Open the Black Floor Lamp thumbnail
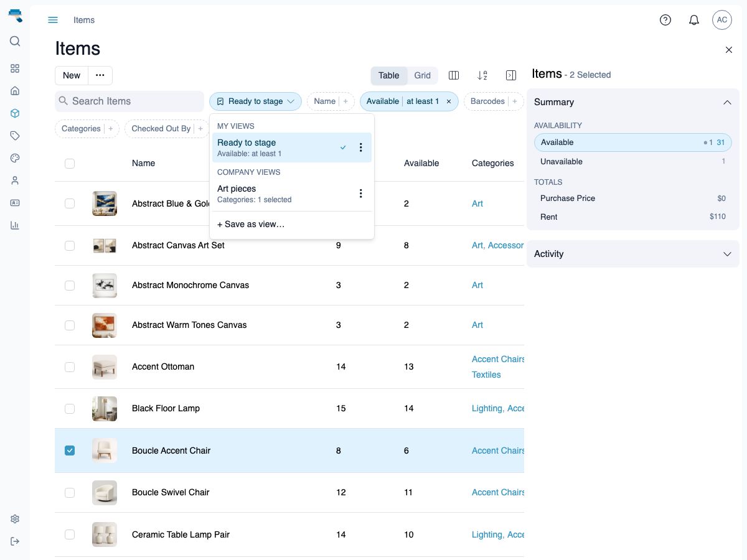The width and height of the screenshot is (747, 560). (105, 409)
